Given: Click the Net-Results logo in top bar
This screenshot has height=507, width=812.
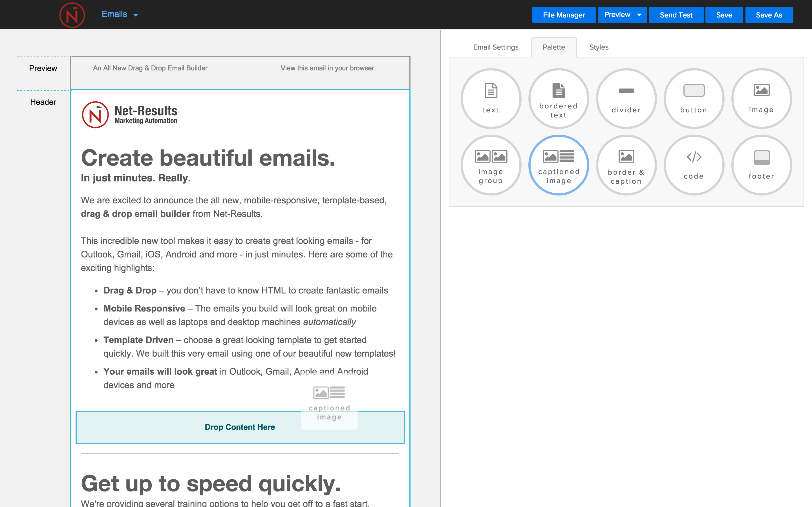Looking at the screenshot, I should coord(72,15).
